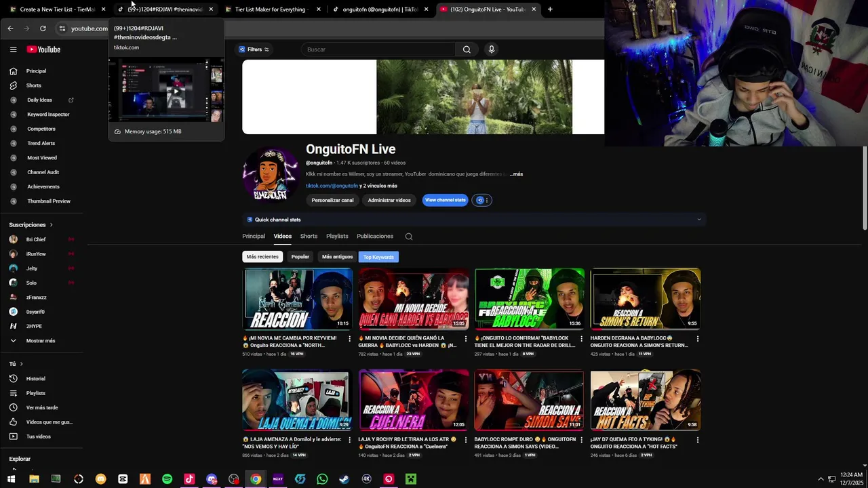The image size is (868, 488).
Task: Open Playlists in the left sidebar
Action: (36, 393)
